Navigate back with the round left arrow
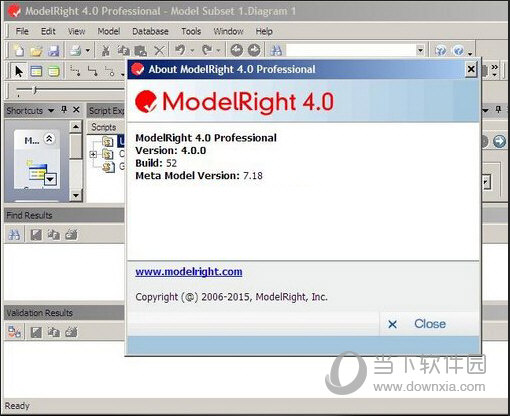The image size is (510, 416). coord(237,50)
